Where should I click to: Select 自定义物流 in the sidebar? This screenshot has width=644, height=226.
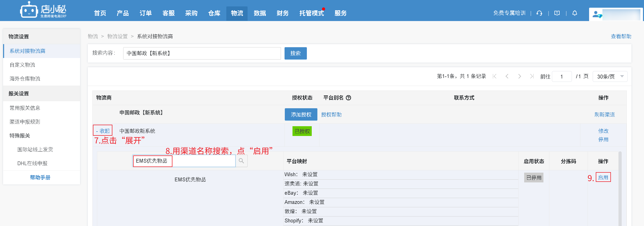pyautogui.click(x=22, y=65)
